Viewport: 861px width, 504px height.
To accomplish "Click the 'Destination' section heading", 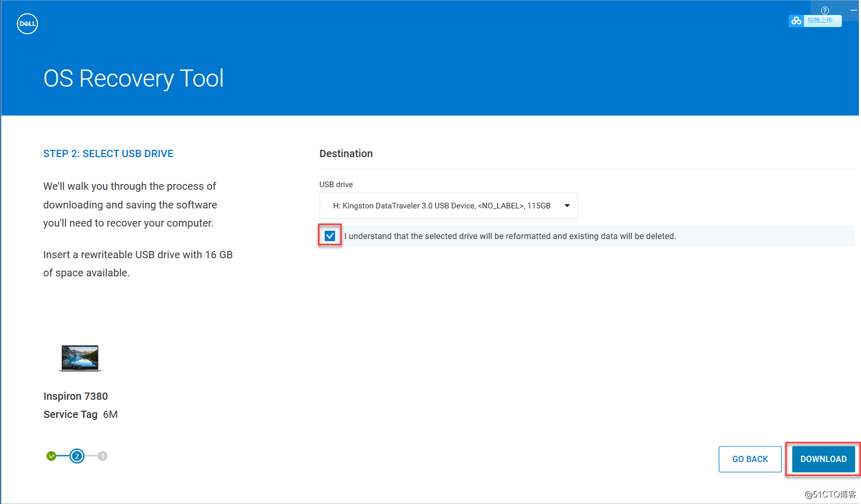I will (346, 153).
